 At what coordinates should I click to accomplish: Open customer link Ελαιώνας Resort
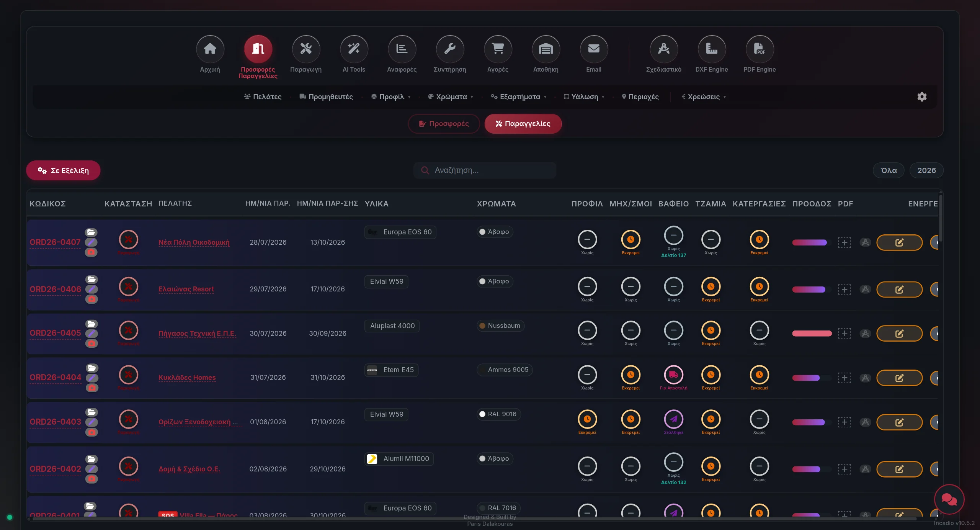(x=186, y=289)
